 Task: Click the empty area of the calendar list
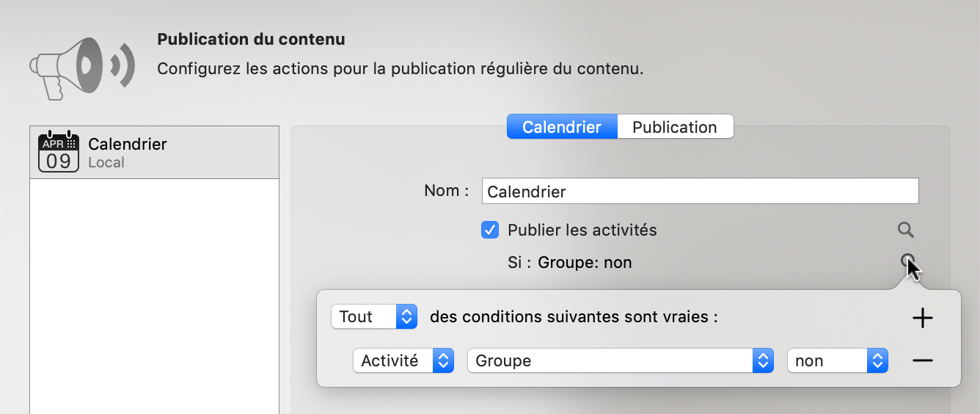[x=154, y=294]
